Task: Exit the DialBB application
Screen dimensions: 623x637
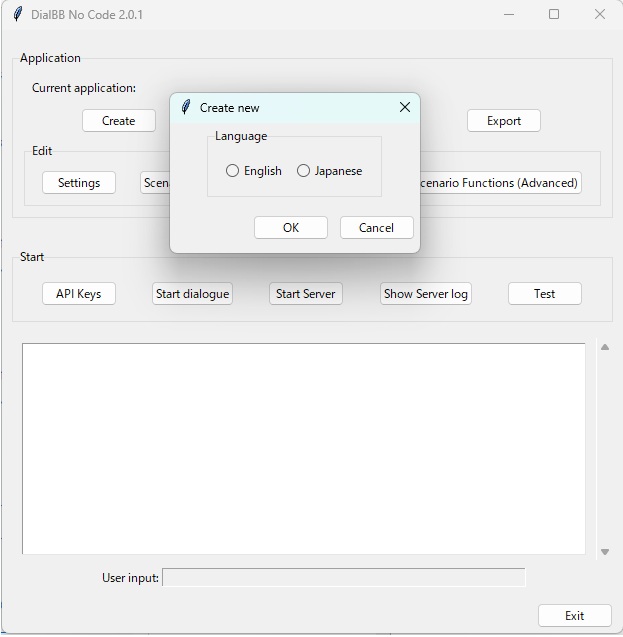Action: 575,615
